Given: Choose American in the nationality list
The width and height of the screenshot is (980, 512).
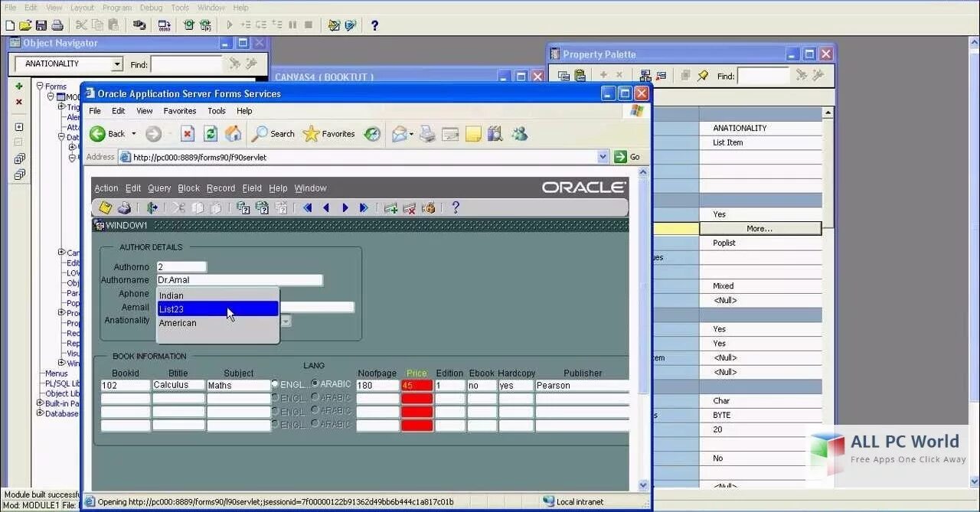Looking at the screenshot, I should point(217,323).
